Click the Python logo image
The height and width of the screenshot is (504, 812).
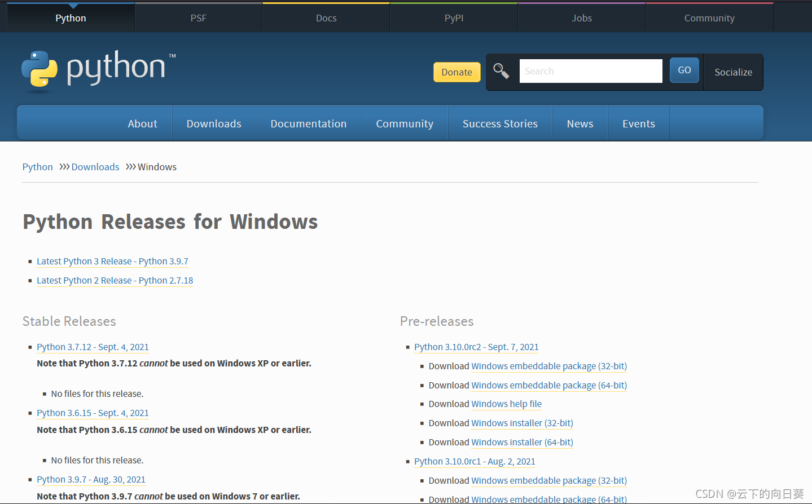click(99, 70)
